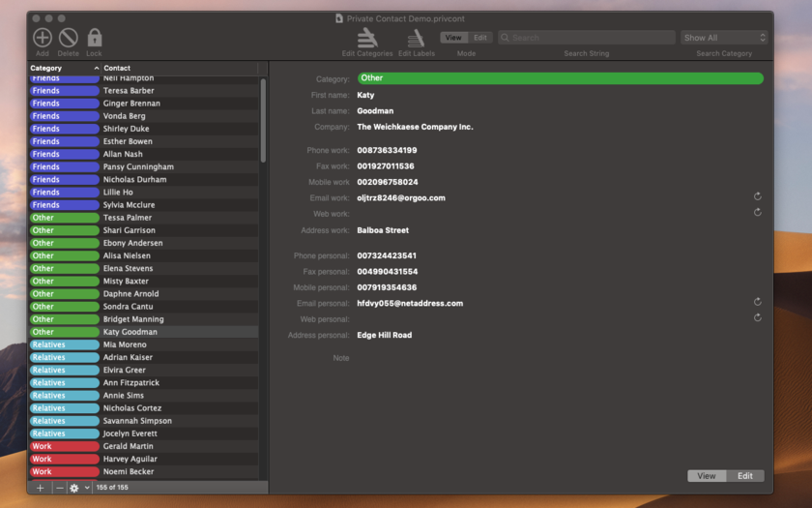Select Edit in the bottom-right switcher

coord(744,476)
